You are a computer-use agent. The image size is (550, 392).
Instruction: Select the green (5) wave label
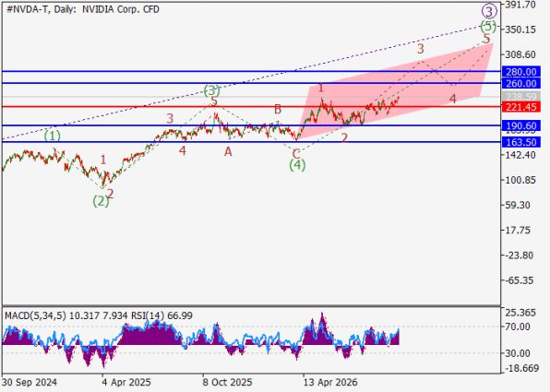tap(488, 26)
